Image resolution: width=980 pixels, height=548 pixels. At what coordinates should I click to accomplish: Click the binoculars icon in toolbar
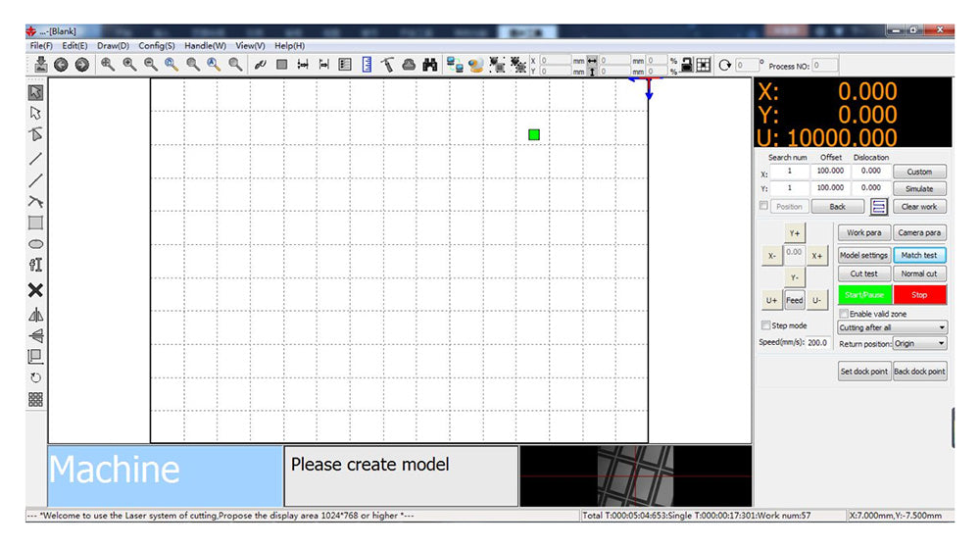click(429, 65)
